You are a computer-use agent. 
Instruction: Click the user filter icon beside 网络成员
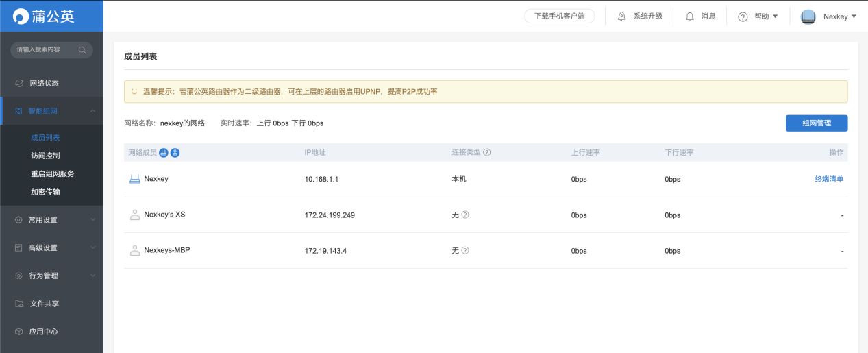tap(175, 152)
